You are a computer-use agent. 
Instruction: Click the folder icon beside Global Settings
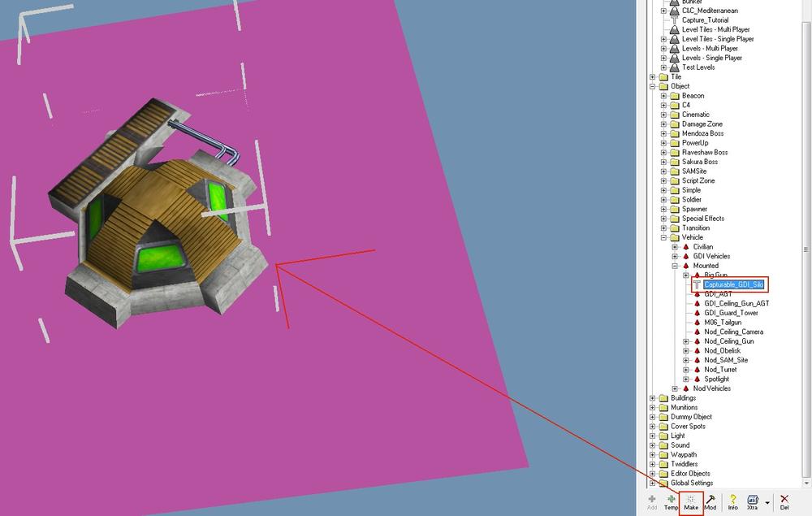[663, 483]
